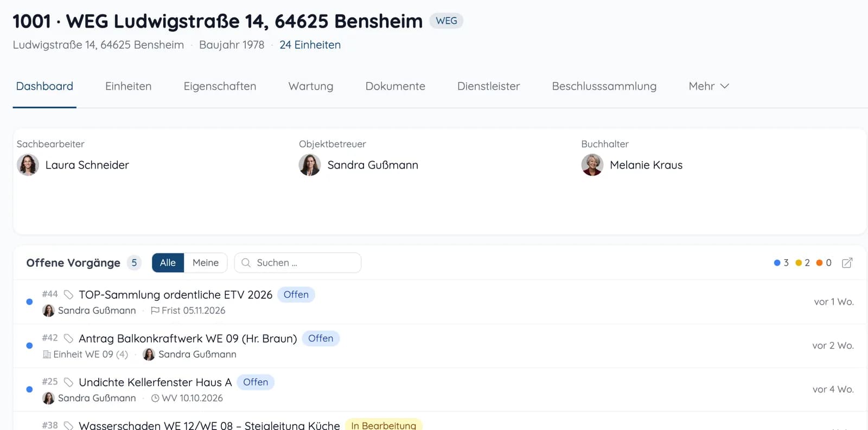868x430 pixels.
Task: Open the Eigenschaften tab
Action: pyautogui.click(x=220, y=86)
